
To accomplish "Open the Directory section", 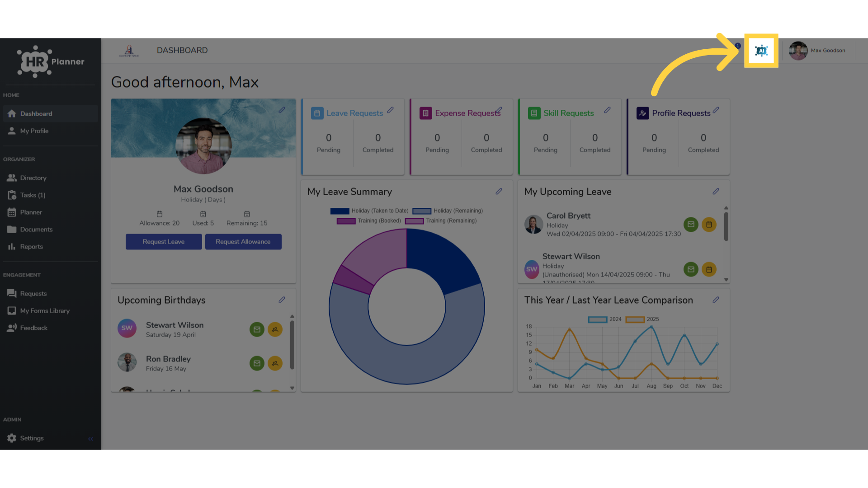I will coord(51,178).
